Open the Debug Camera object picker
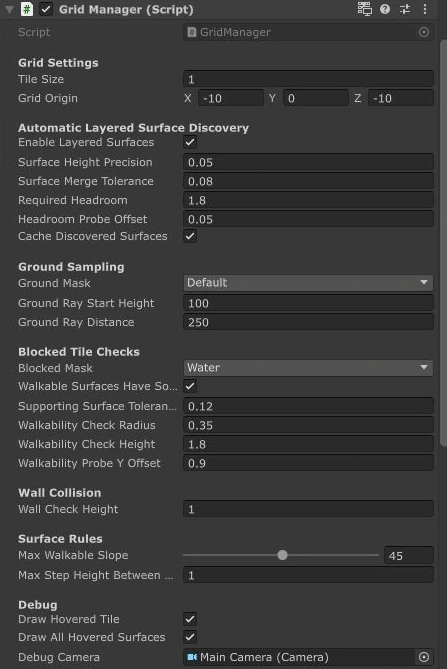 pos(424,657)
